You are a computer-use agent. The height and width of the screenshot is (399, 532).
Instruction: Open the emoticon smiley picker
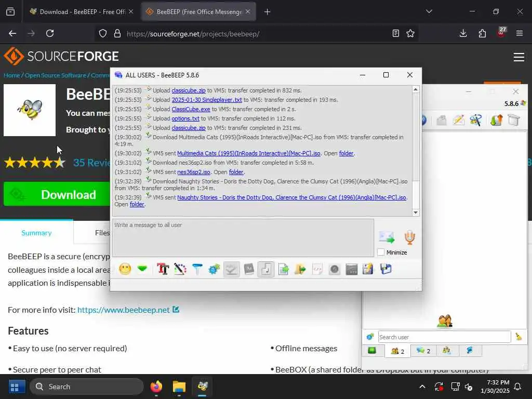125,270
